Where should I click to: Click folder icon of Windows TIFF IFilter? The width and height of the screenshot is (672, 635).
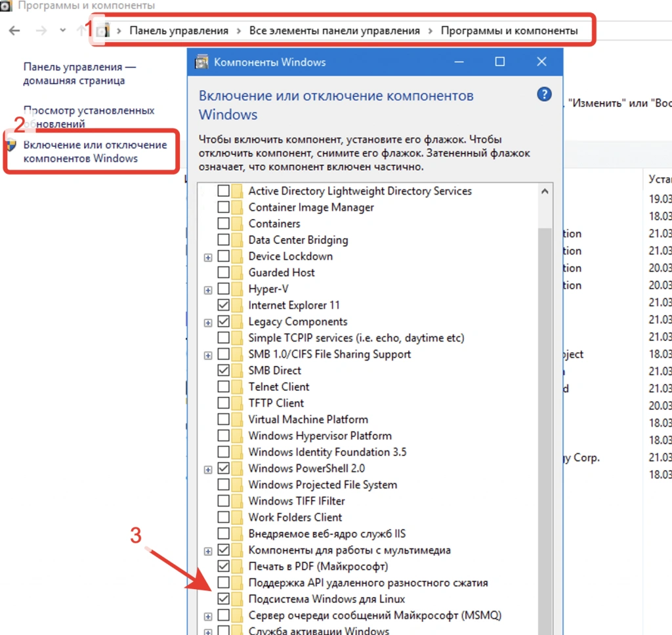click(238, 501)
